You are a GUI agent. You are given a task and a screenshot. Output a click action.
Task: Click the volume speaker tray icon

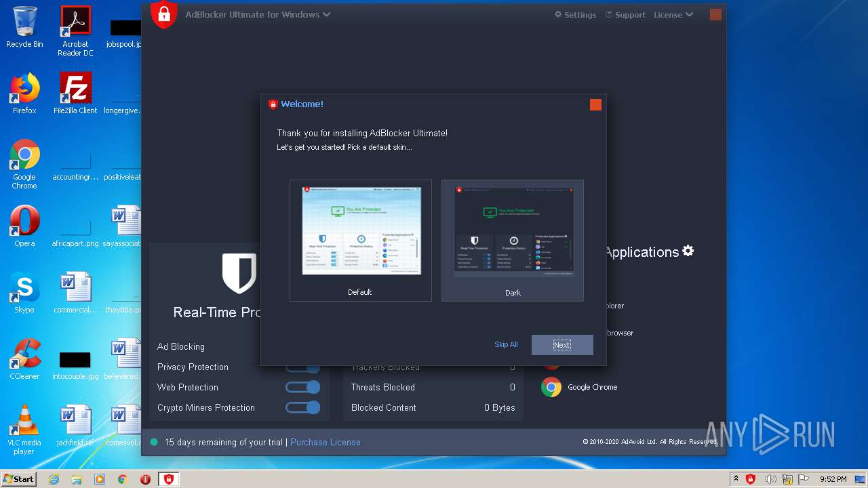tap(771, 479)
